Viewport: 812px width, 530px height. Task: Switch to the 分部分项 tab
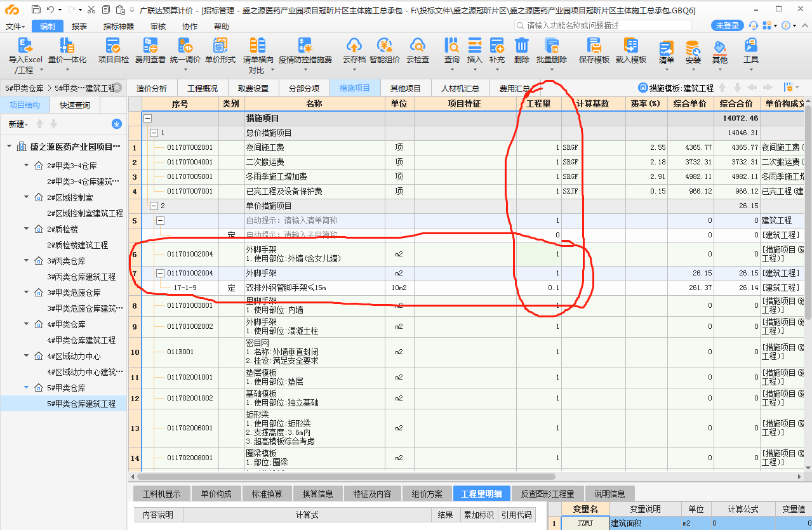304,88
